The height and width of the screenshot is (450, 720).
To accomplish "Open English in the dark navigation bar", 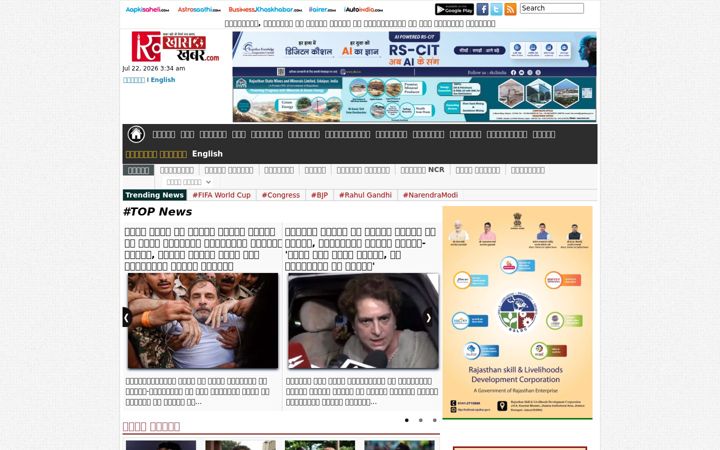I will (207, 154).
